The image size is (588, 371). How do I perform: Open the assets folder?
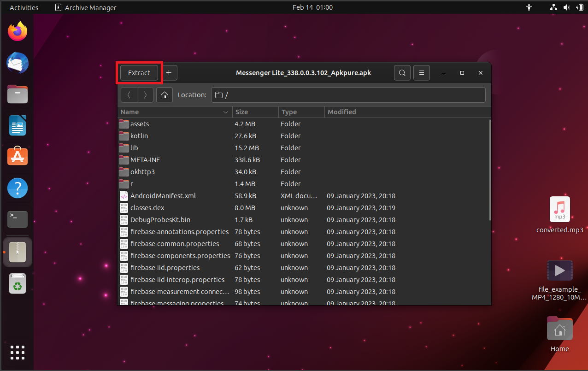click(140, 124)
